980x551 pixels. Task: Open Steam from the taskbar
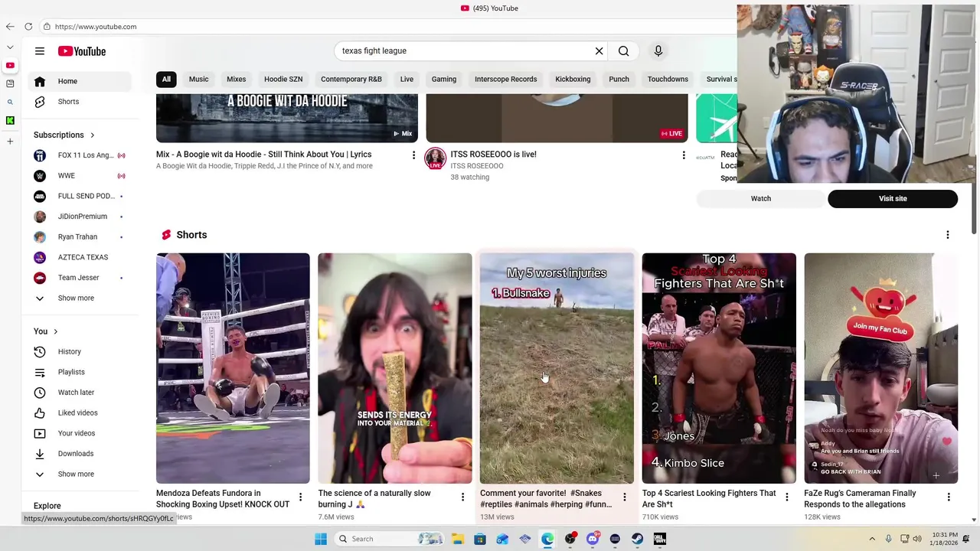coord(637,539)
